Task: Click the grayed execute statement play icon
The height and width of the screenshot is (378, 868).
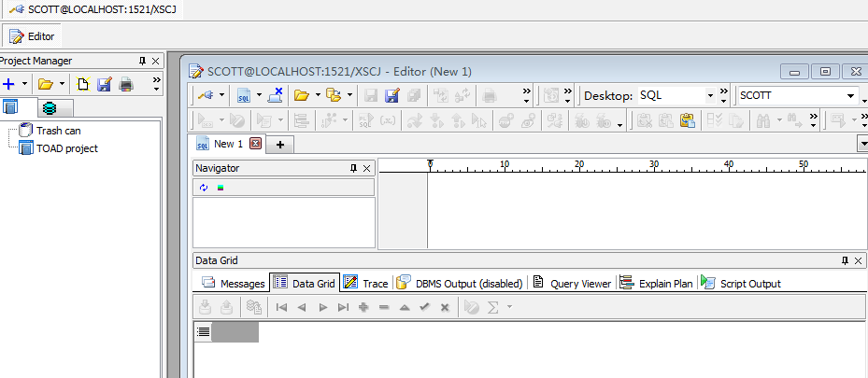Action: click(206, 120)
